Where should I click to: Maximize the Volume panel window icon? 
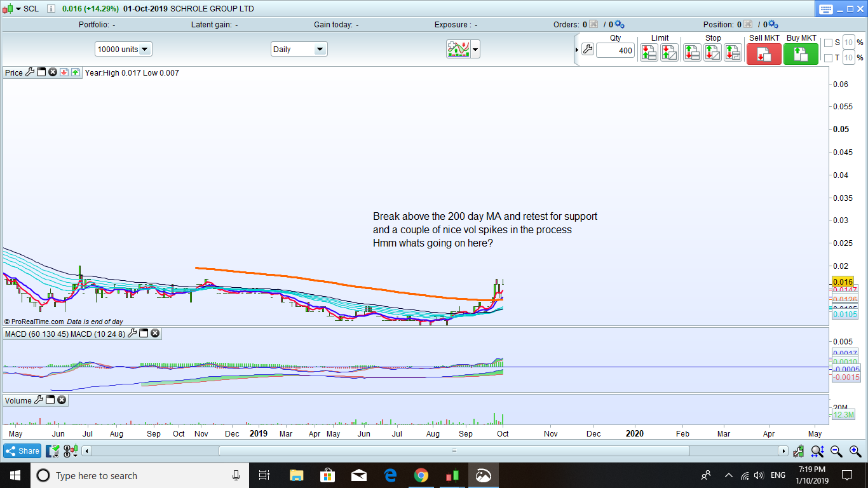50,400
